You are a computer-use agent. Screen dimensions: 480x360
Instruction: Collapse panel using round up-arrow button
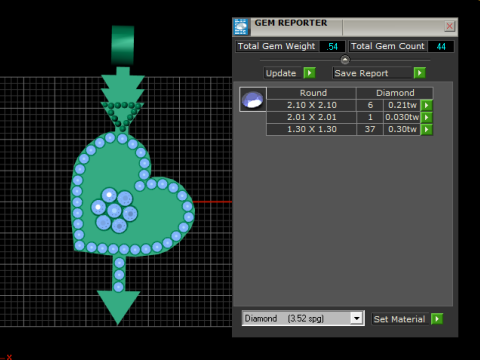tap(345, 60)
